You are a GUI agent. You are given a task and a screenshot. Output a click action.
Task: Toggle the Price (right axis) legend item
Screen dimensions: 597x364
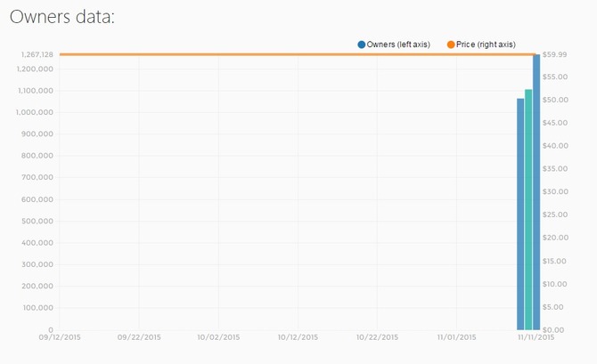coord(481,44)
